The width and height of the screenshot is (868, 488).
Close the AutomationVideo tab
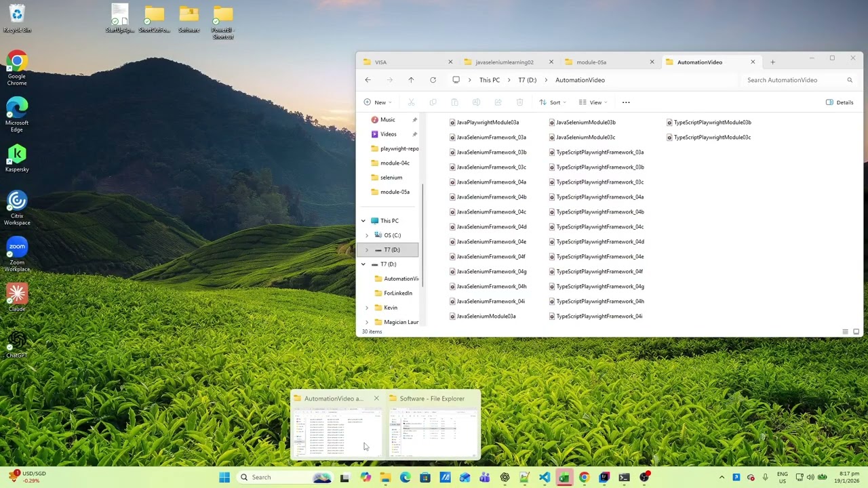[753, 62]
